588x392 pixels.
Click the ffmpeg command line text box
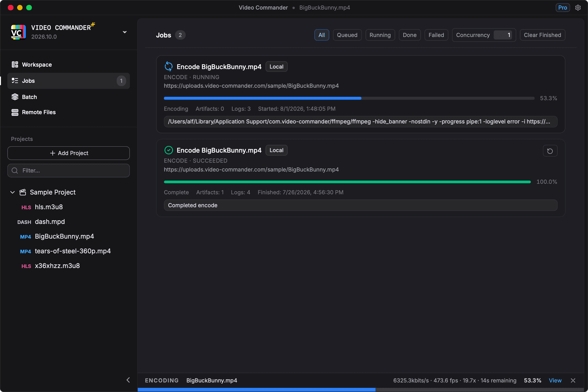[x=360, y=122]
